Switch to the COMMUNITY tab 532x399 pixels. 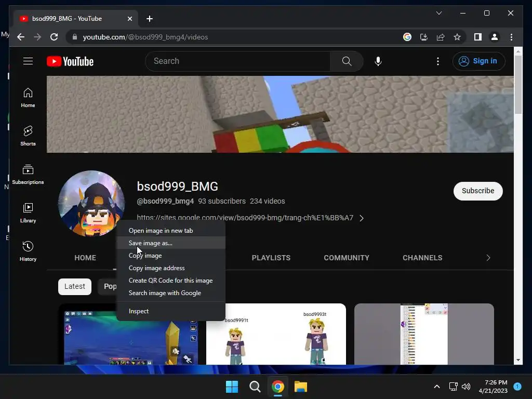point(347,258)
